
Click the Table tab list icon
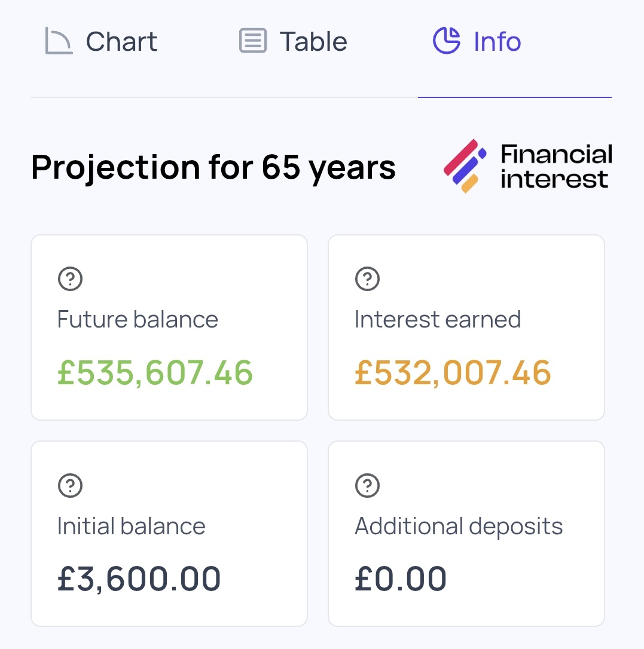tap(252, 41)
